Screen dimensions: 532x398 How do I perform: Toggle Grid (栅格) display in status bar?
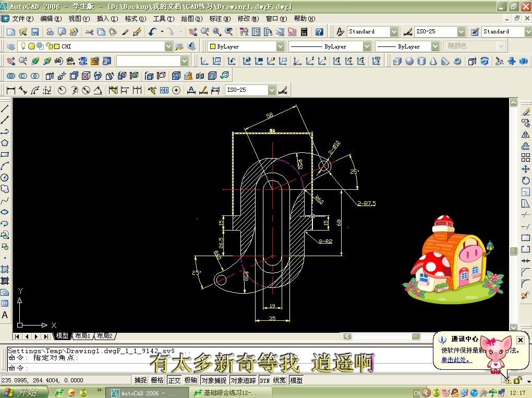[157, 380]
